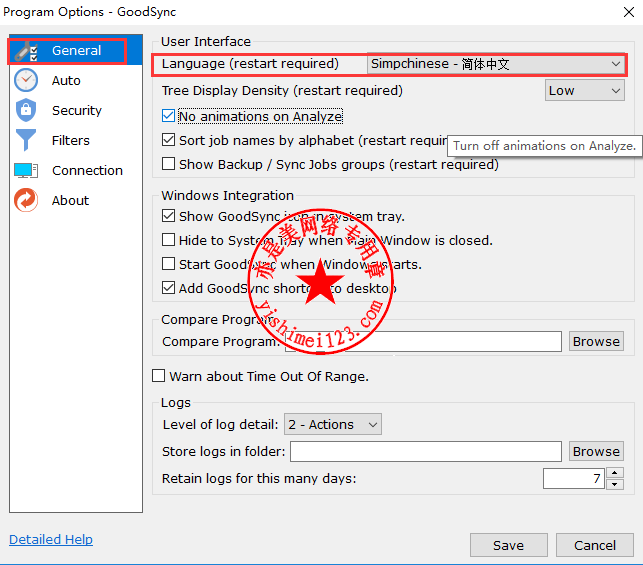643x565 pixels.
Task: Uncheck No animations on Analyze
Action: [x=168, y=116]
